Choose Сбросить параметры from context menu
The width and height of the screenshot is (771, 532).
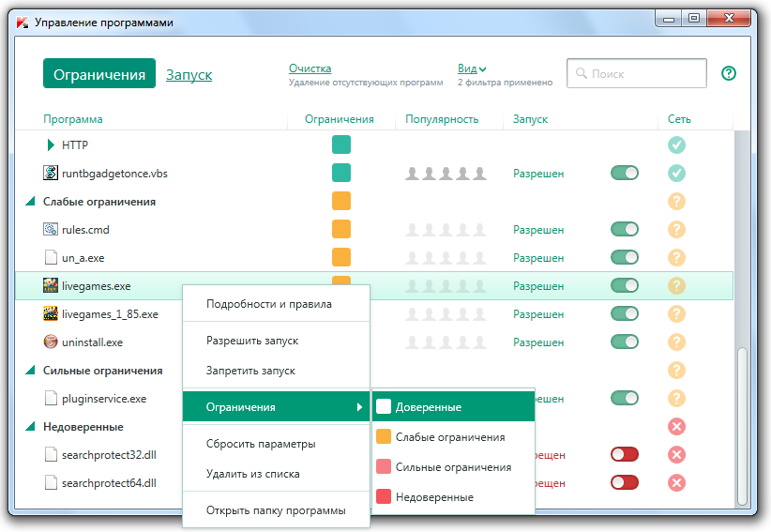pyautogui.click(x=276, y=444)
